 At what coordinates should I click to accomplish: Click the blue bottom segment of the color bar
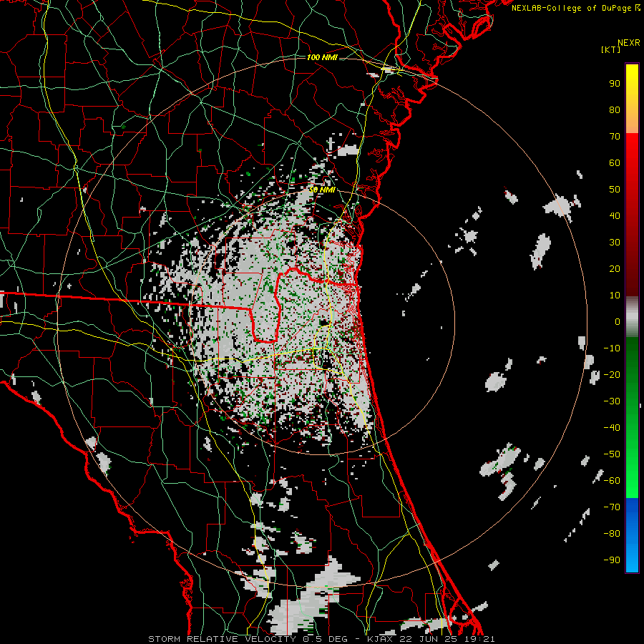[x=632, y=535]
